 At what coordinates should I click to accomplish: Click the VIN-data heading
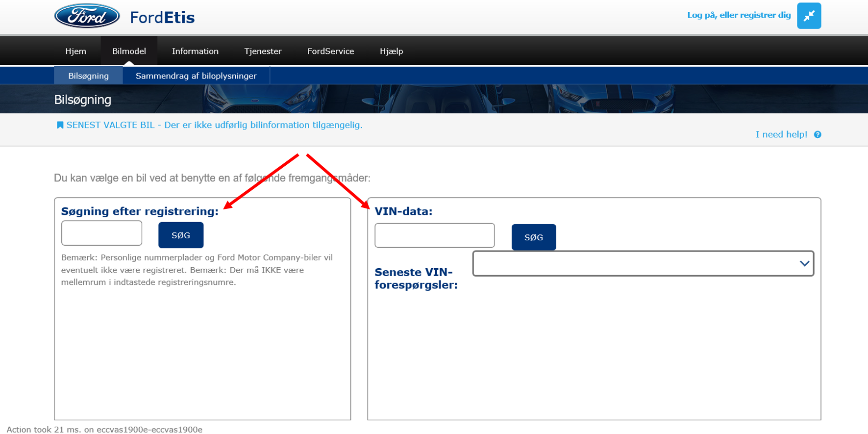coord(403,211)
